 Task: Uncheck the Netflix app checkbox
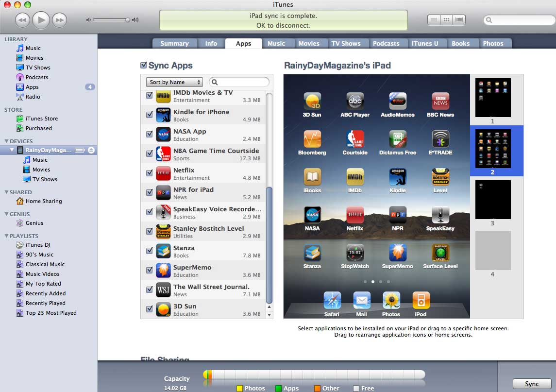pyautogui.click(x=150, y=173)
